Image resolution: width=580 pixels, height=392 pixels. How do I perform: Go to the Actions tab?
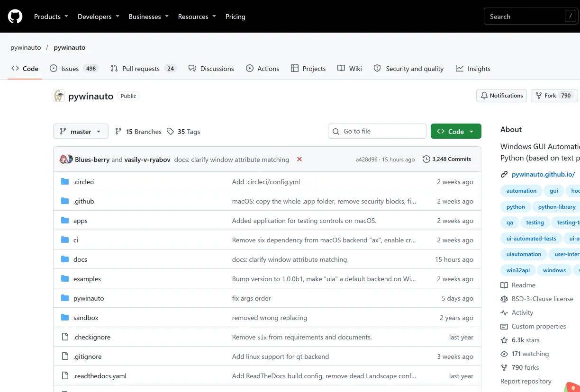click(263, 69)
